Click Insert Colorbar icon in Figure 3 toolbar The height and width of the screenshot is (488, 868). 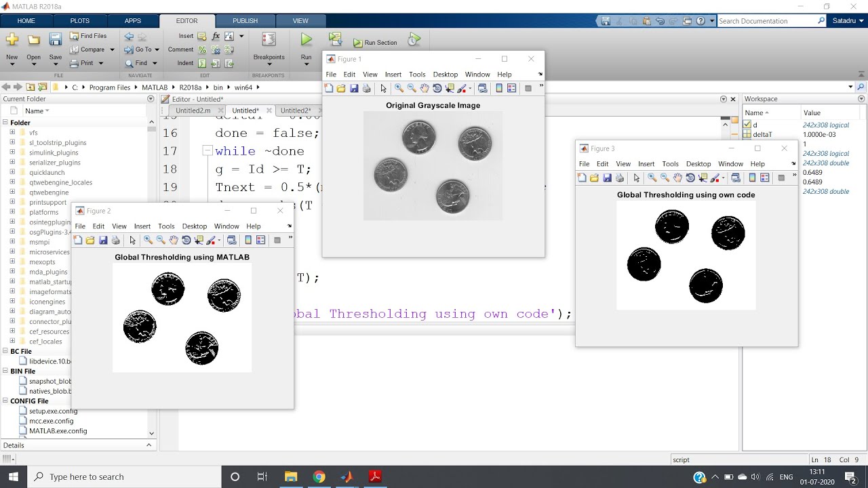(x=752, y=178)
